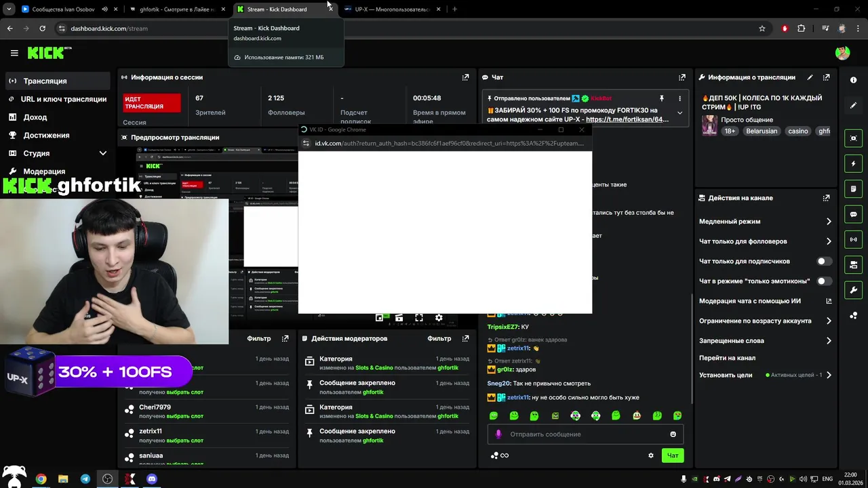The width and height of the screenshot is (868, 488).
Task: Toggle the emotes-only chat mode switch
Action: pos(824,281)
